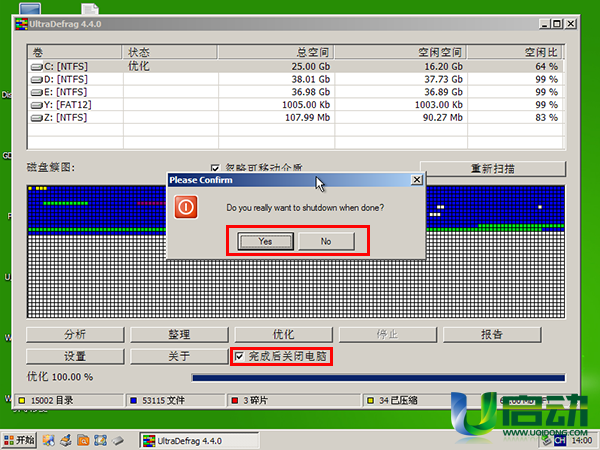Click the gray drive quick launch icon
Screen dimensions: 600x450
[x=117, y=440]
